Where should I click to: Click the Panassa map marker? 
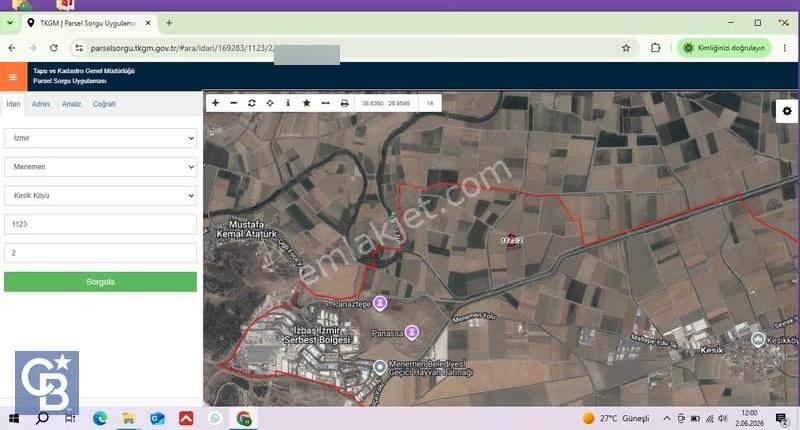412,333
